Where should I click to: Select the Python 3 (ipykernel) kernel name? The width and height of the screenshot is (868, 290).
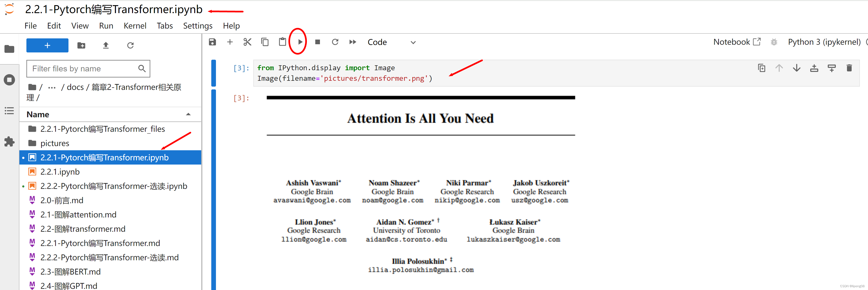click(824, 42)
